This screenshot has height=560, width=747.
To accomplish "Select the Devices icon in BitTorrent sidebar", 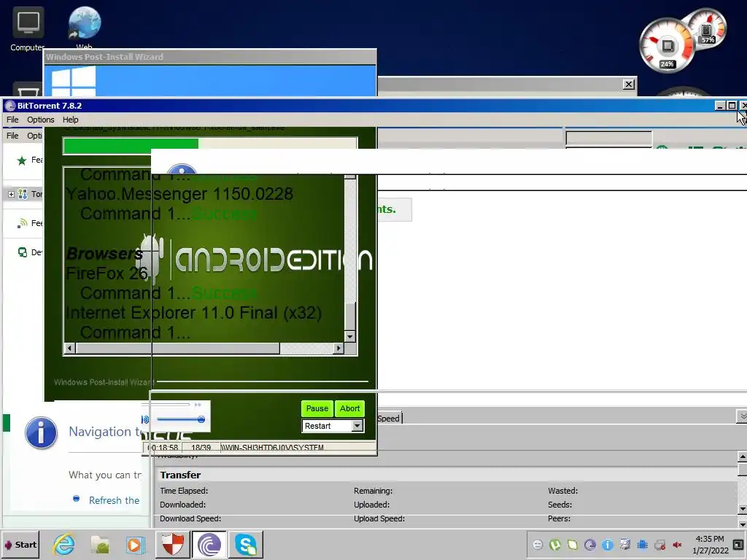I will 23,252.
